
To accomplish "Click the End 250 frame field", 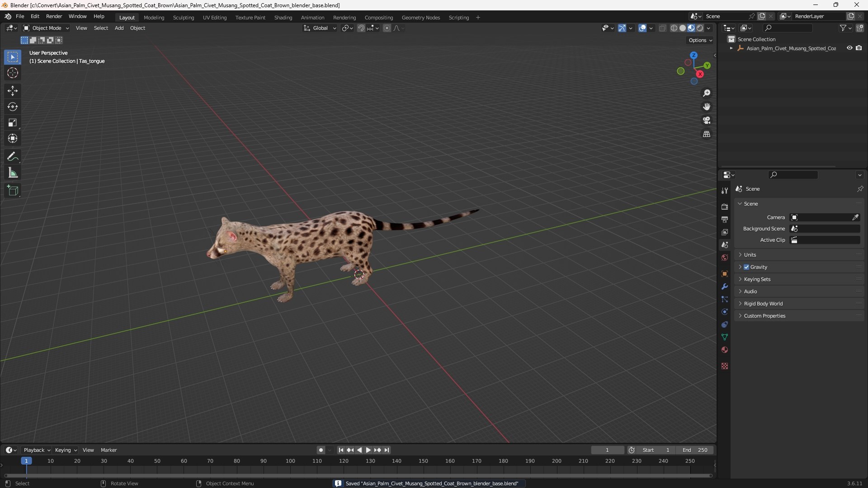I will tap(695, 450).
